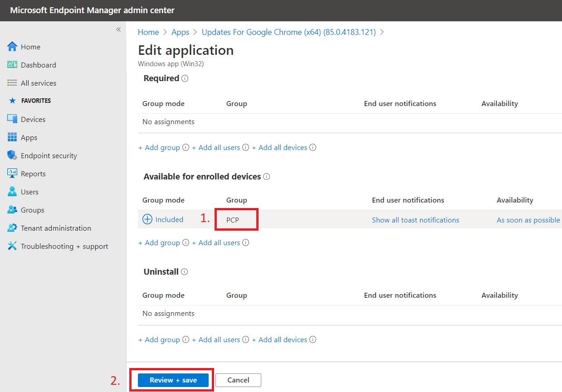Click the Endpoint security shield icon
This screenshot has height=392, width=562.
pyautogui.click(x=12, y=155)
